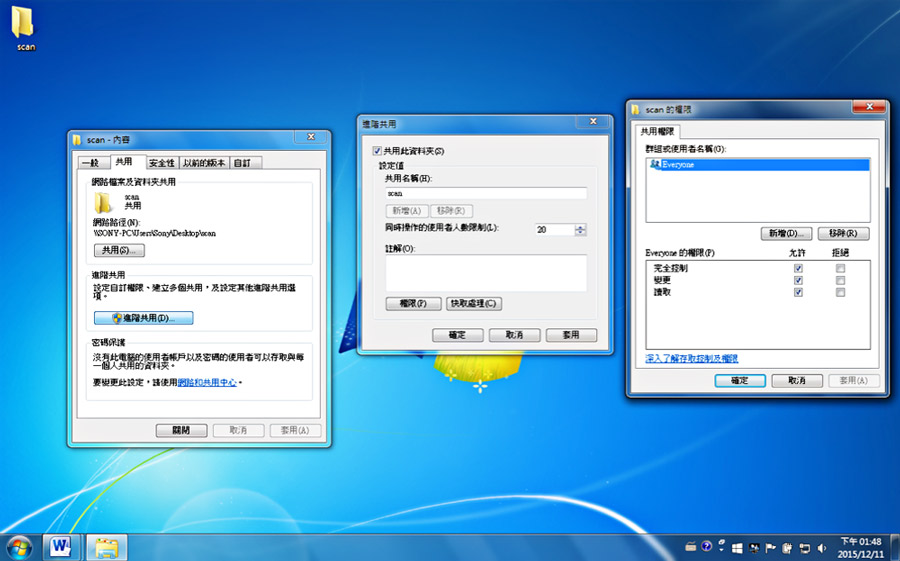Image resolution: width=900 pixels, height=561 pixels.
Task: Open the Previous Versions (以前的版本) tab
Action: point(204,163)
